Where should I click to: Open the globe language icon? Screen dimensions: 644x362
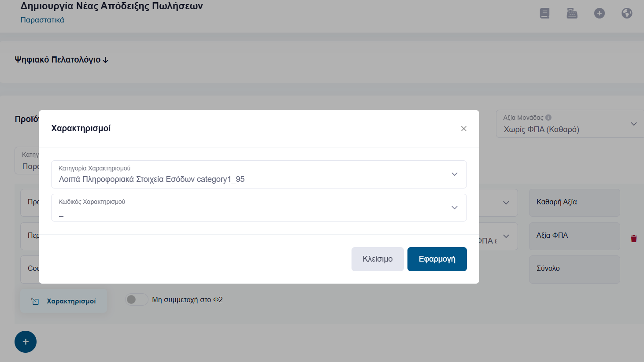click(627, 13)
